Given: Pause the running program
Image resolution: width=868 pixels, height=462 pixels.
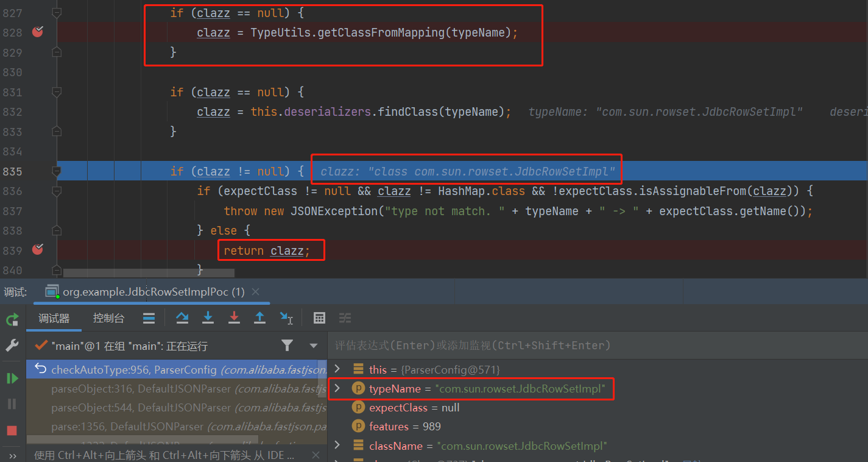Looking at the screenshot, I should click(x=12, y=403).
